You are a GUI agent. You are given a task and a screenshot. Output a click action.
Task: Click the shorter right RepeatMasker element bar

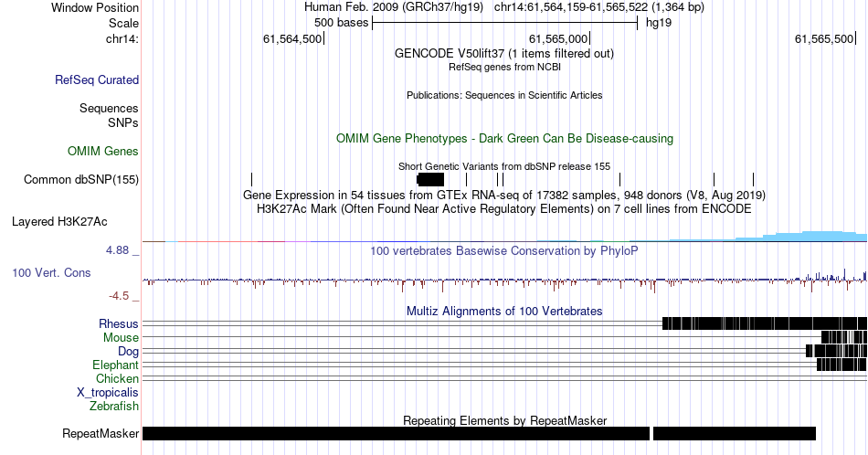735,433
